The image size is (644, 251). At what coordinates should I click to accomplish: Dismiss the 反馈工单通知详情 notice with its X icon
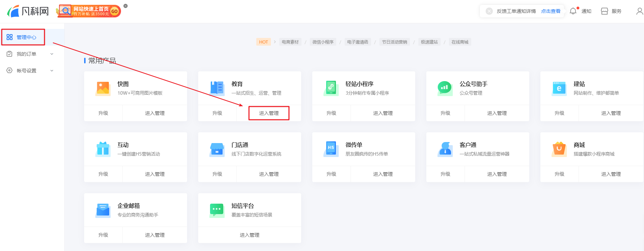point(489,11)
